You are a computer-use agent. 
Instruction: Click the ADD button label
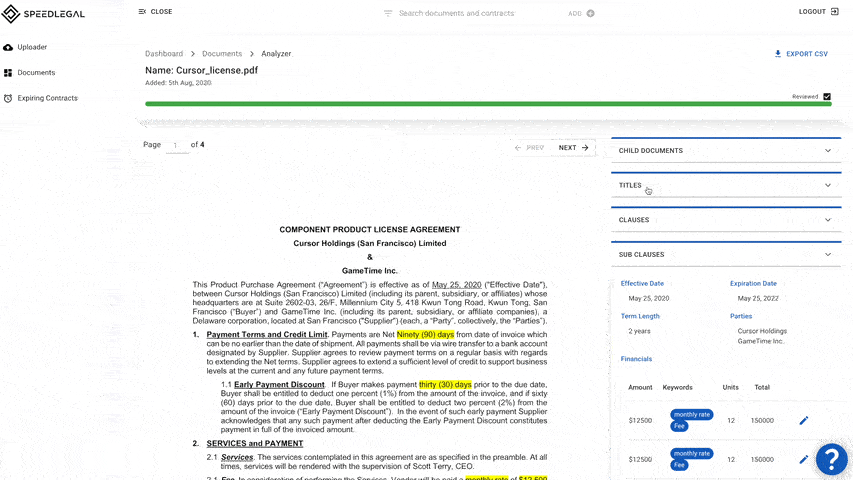coord(574,13)
